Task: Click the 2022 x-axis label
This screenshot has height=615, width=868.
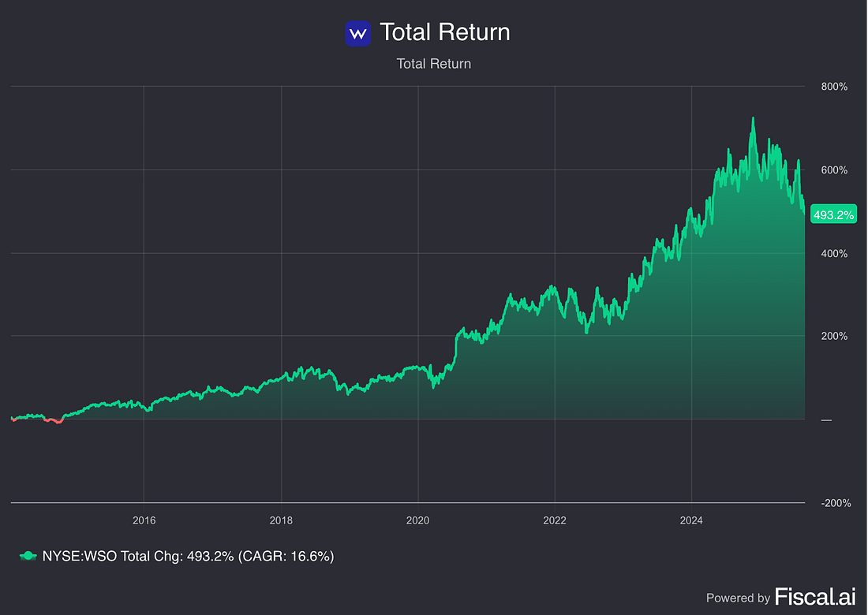Action: coord(554,520)
